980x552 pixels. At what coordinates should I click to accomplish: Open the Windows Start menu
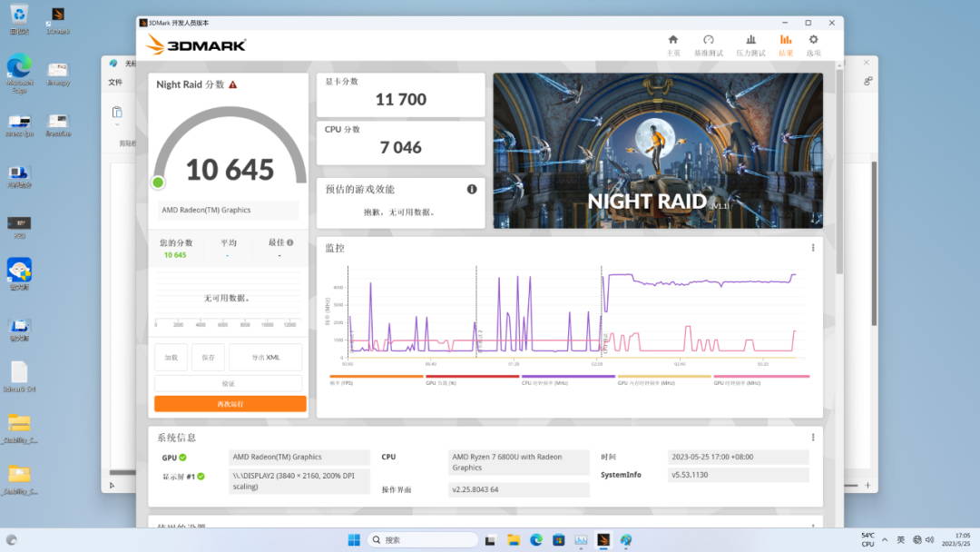point(354,540)
